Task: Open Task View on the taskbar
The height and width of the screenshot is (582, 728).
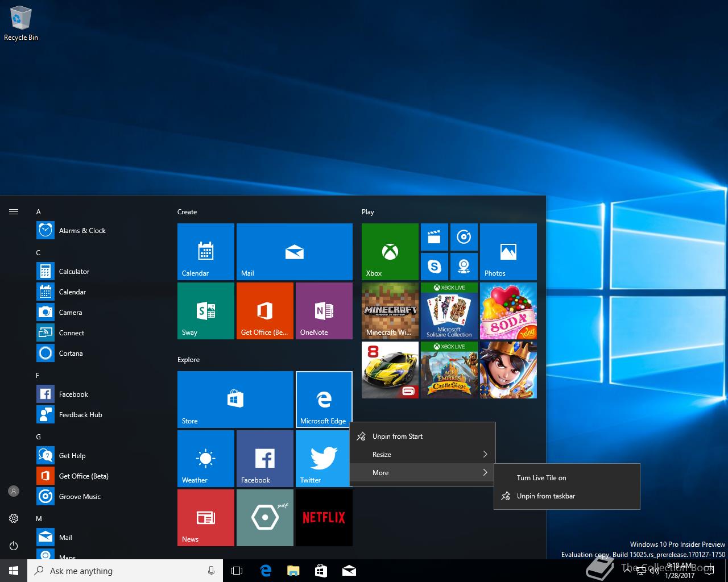Action: click(237, 571)
